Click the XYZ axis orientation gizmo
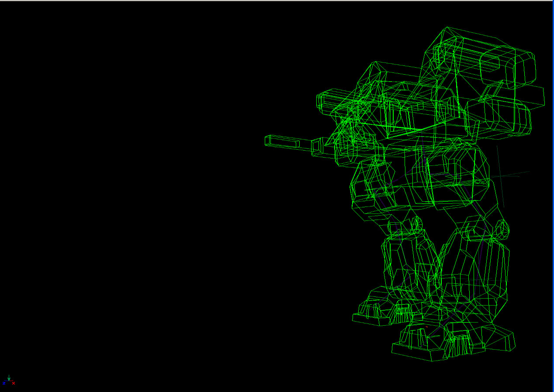554x392 pixels. (x=9, y=380)
